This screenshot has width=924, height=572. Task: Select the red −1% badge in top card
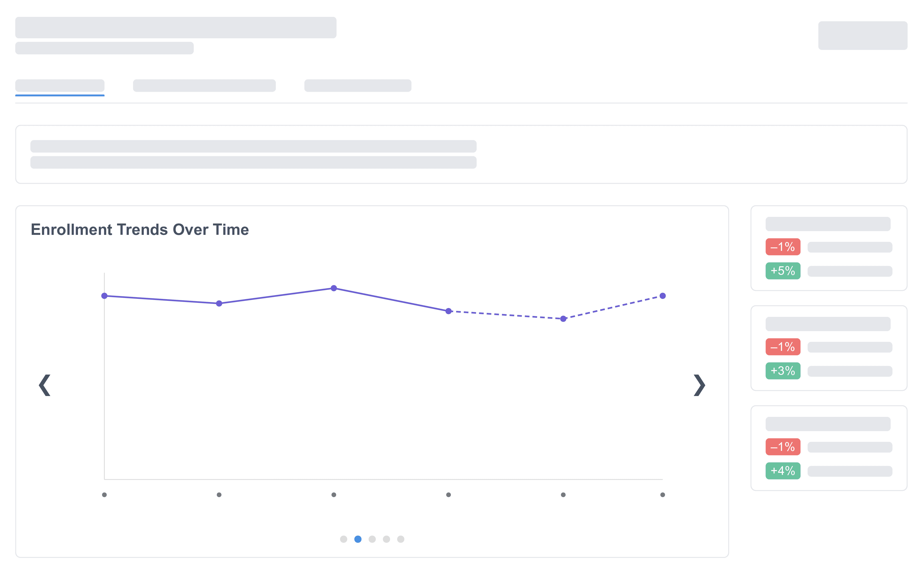click(783, 247)
